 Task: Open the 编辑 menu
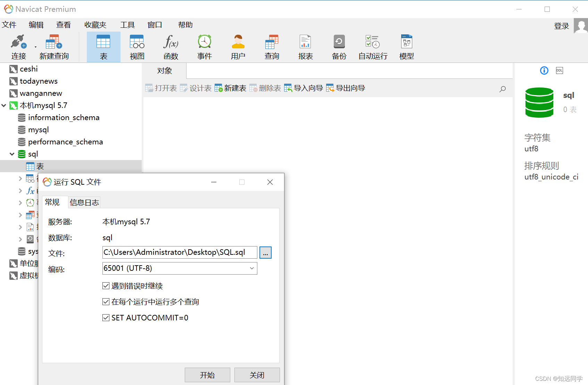click(36, 25)
